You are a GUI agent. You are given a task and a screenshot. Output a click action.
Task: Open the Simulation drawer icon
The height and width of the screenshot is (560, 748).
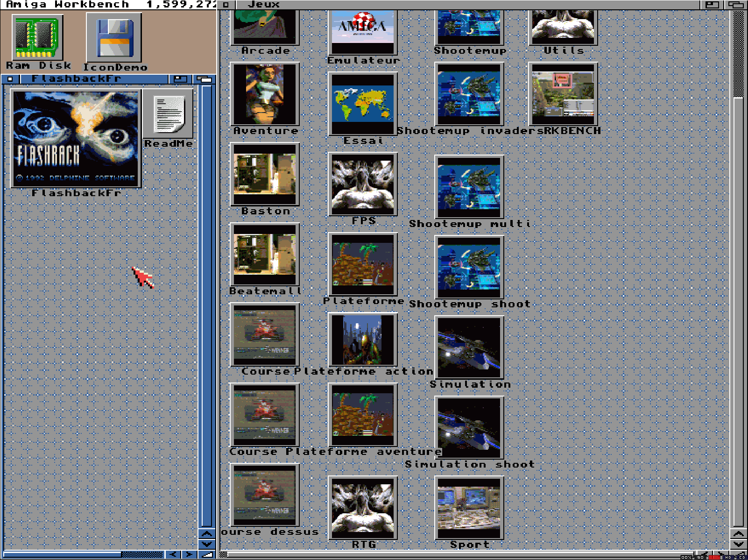pos(469,347)
